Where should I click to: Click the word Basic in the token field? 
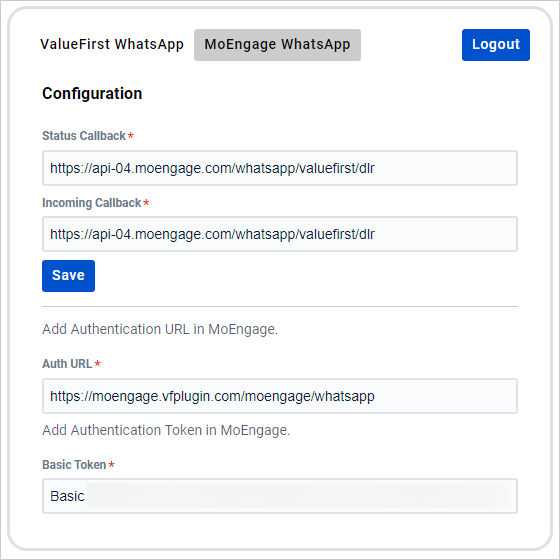pyautogui.click(x=67, y=496)
